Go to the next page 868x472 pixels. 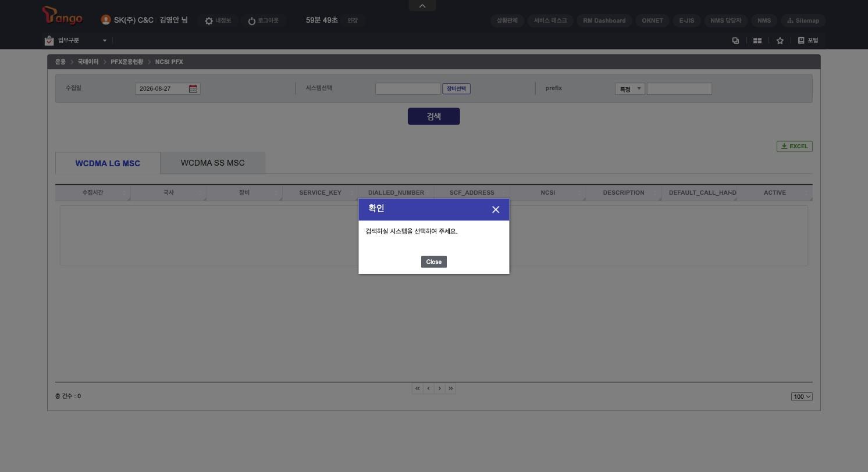[439, 388]
